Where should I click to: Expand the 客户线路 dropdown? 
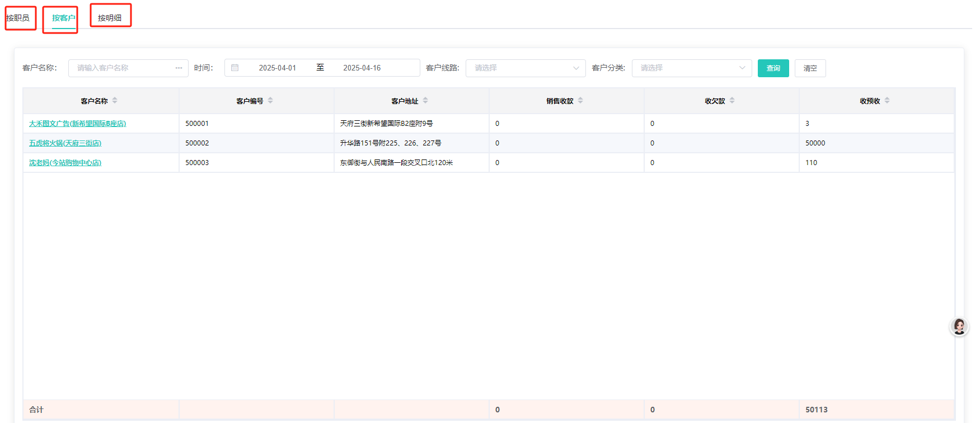point(525,68)
